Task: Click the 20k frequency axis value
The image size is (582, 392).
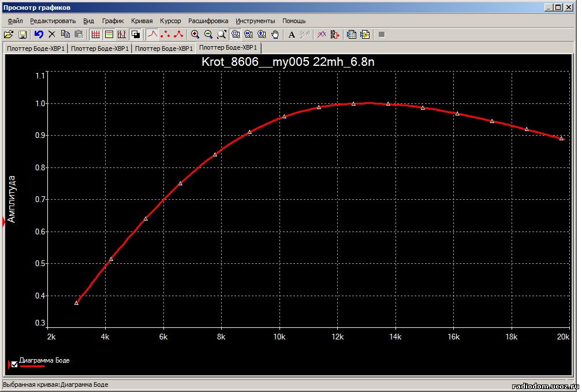Action: 563,337
